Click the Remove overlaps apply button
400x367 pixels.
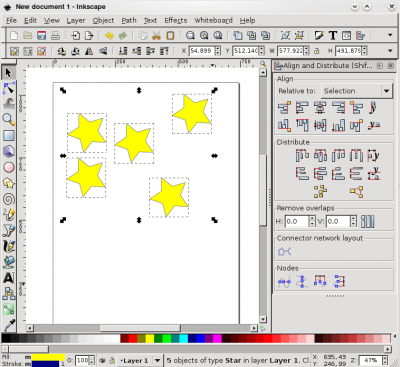point(368,221)
